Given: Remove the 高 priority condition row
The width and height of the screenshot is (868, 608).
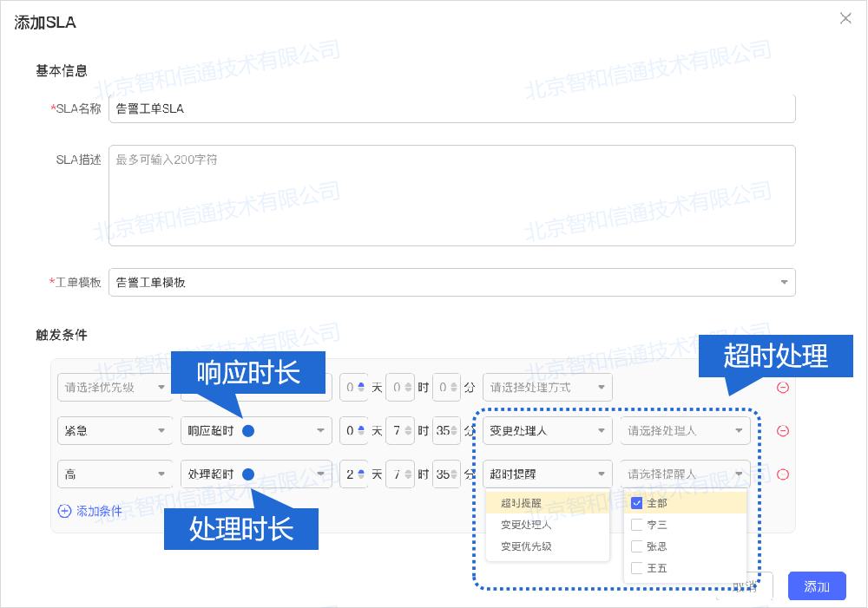Looking at the screenshot, I should pos(782,474).
